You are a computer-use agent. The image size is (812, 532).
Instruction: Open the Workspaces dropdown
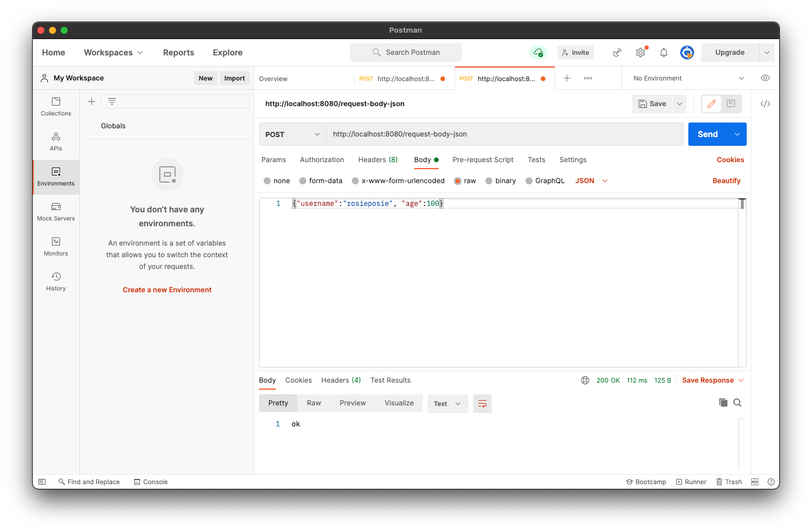[x=113, y=52]
